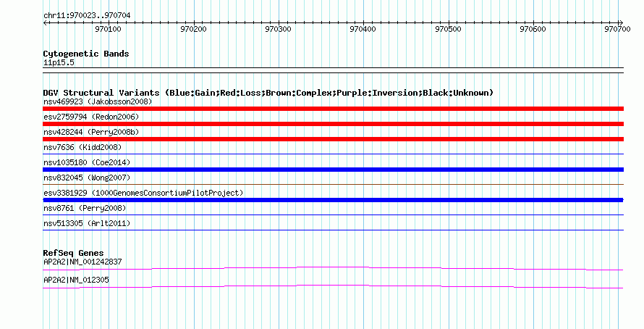Click the 970500 ruler tick label
Screen dimensions: 644x329
point(448,30)
